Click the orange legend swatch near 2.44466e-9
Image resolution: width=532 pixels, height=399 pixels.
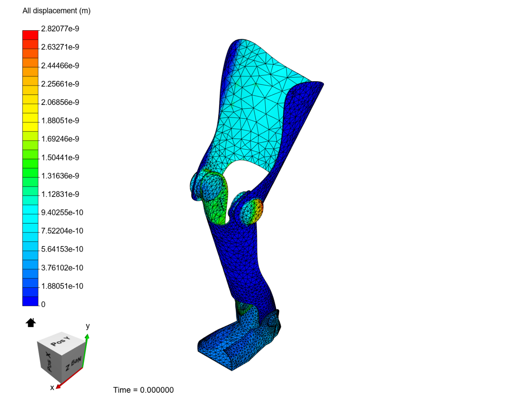(x=30, y=63)
